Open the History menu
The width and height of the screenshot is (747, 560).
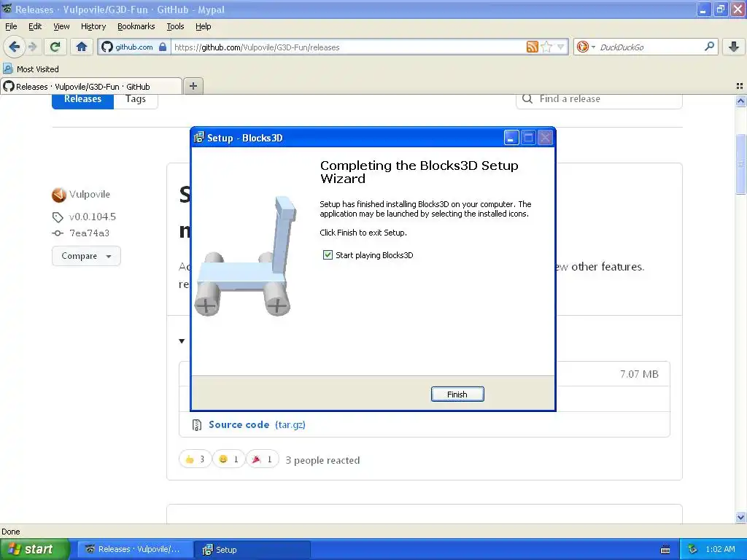coord(93,26)
